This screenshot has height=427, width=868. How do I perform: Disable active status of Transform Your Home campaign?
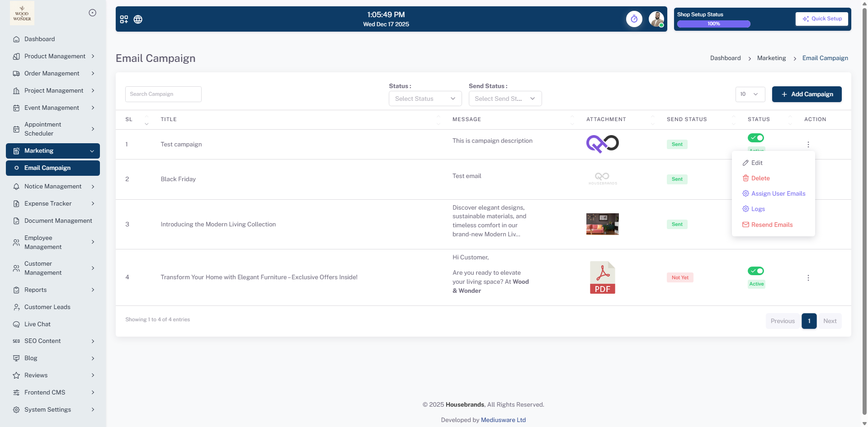[755, 271]
